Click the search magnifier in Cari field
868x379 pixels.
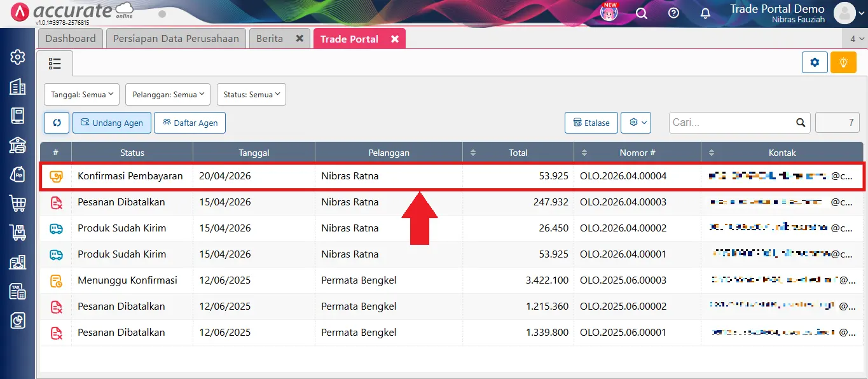coord(801,123)
